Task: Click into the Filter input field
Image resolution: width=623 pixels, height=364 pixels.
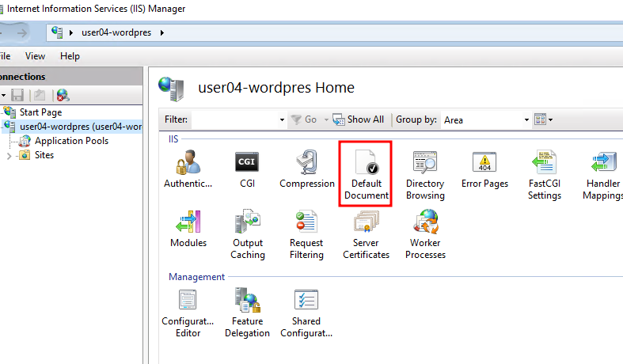Action: point(235,119)
